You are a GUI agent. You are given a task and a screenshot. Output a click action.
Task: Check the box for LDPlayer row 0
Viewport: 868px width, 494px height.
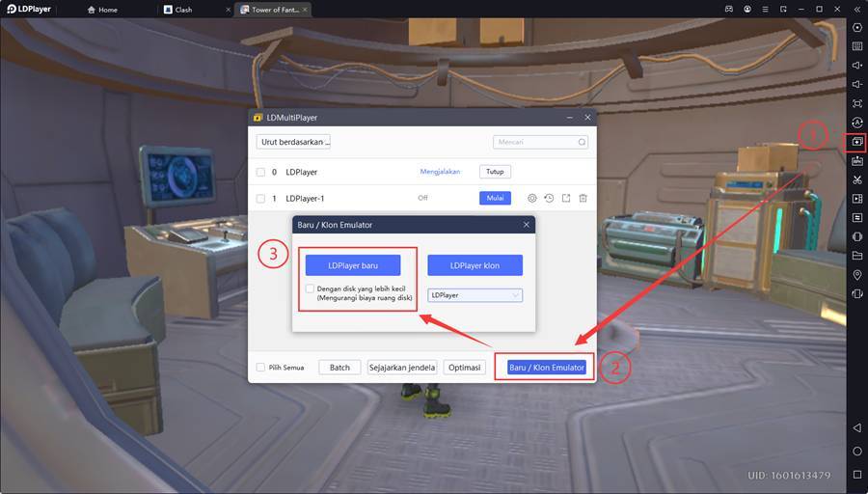click(x=260, y=173)
